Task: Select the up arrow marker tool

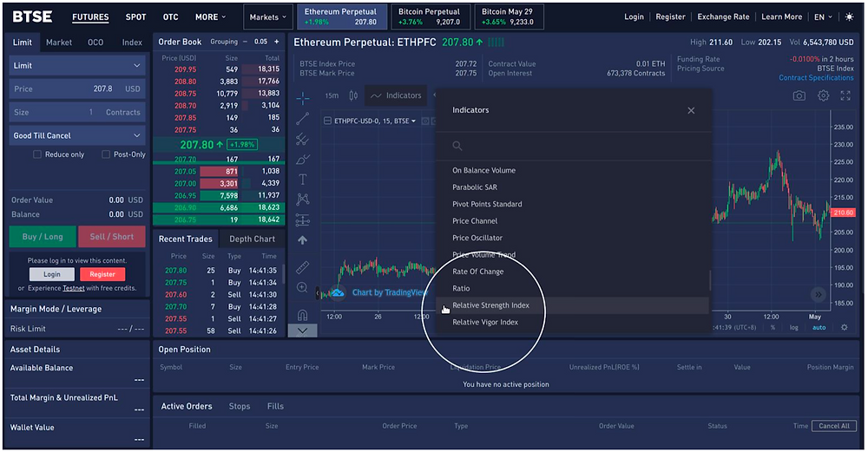Action: click(x=303, y=240)
